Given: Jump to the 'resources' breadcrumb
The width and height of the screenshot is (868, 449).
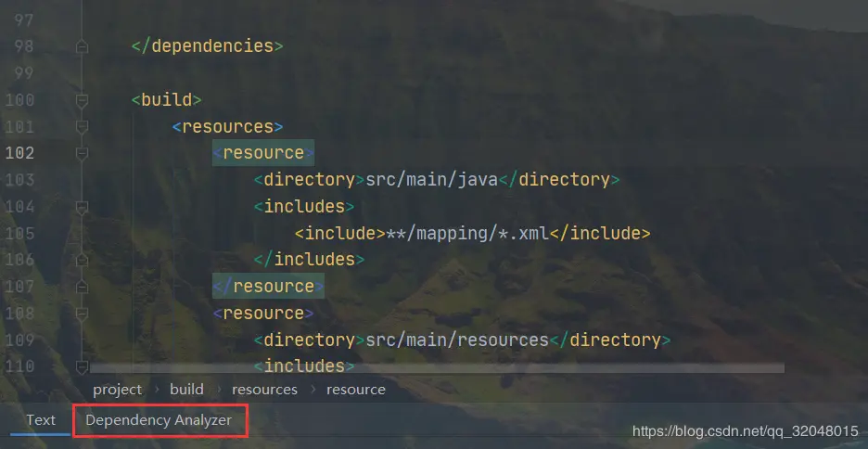Looking at the screenshot, I should click(264, 390).
